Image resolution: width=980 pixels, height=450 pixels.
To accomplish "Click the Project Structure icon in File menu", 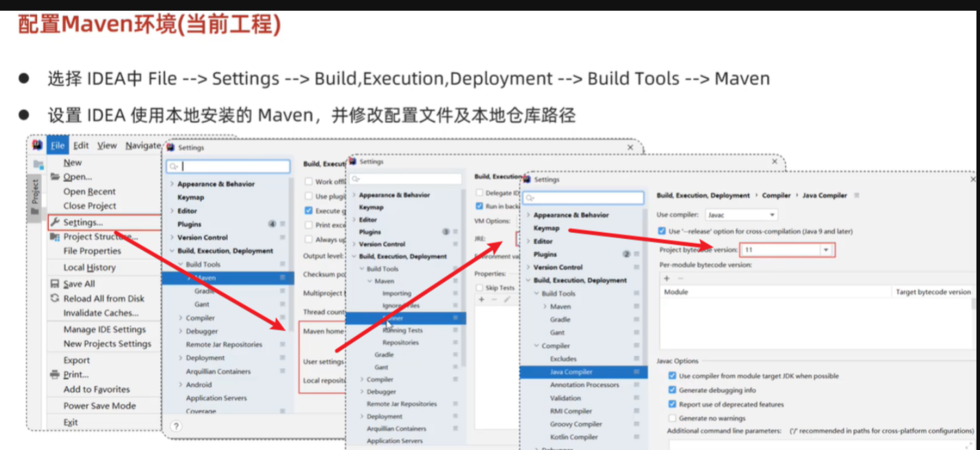I will (55, 236).
